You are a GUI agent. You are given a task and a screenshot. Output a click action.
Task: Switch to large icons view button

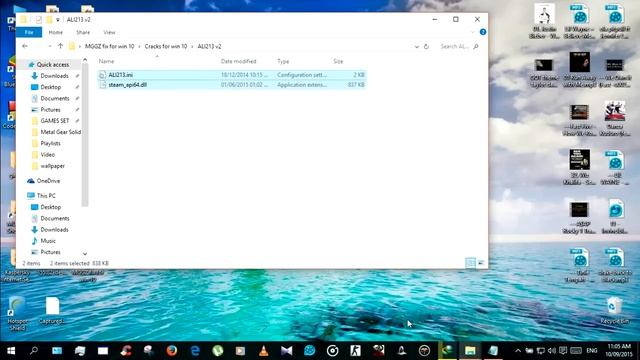(481, 263)
